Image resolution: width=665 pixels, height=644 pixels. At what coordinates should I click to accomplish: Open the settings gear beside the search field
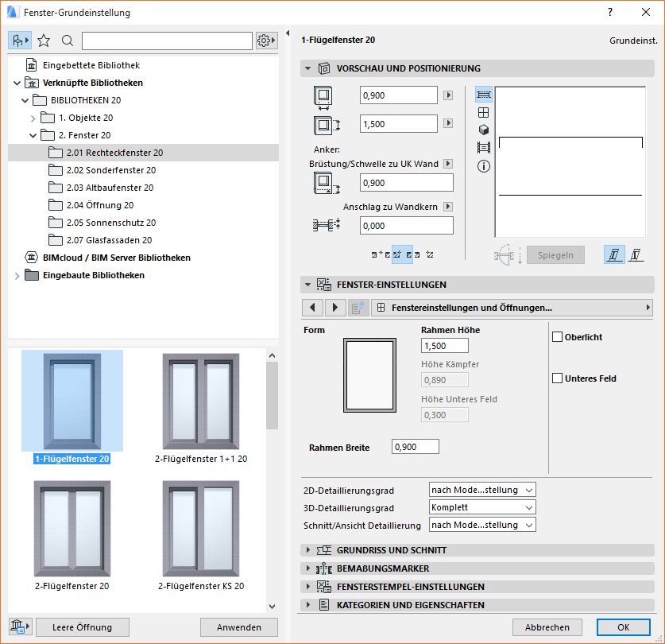point(265,40)
